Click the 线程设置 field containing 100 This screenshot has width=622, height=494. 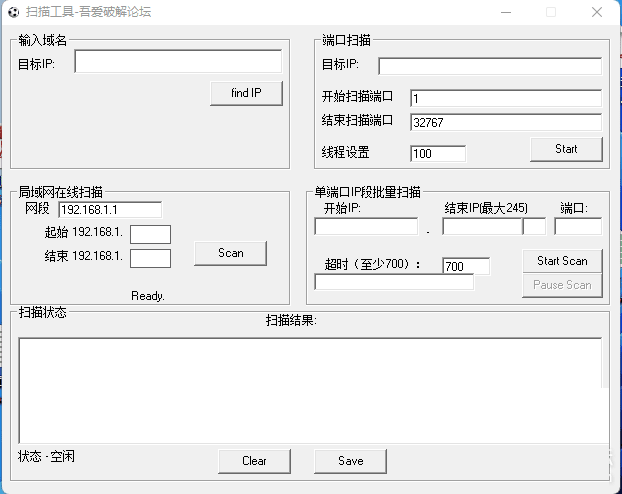[438, 154]
